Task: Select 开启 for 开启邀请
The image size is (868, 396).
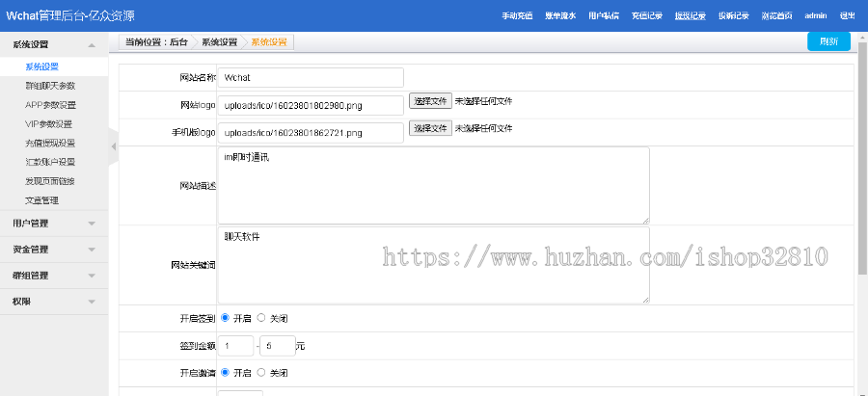Action: [x=225, y=373]
